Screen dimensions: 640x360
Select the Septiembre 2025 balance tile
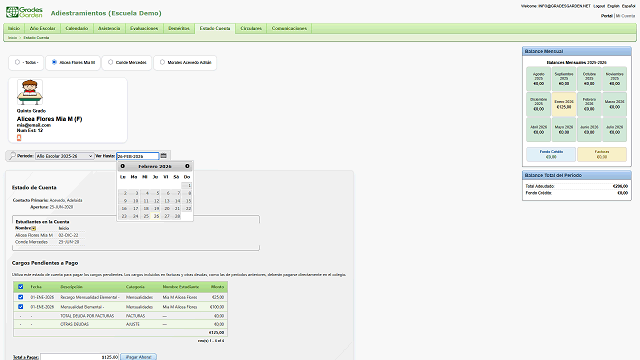[564, 79]
